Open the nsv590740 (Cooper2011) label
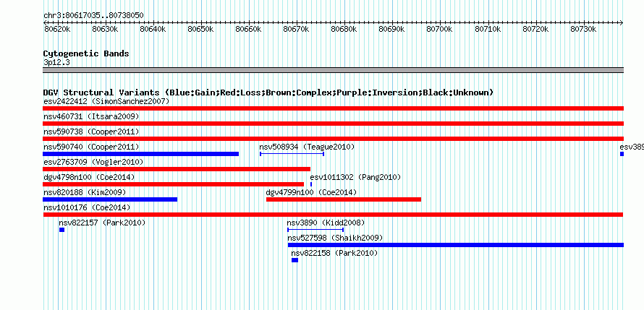This screenshot has height=310, width=644. click(x=91, y=147)
